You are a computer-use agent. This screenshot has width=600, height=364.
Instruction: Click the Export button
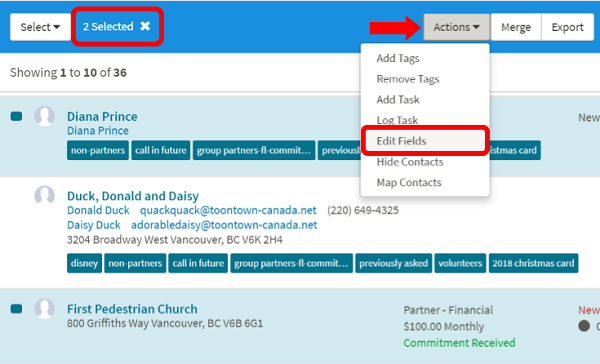pyautogui.click(x=567, y=27)
